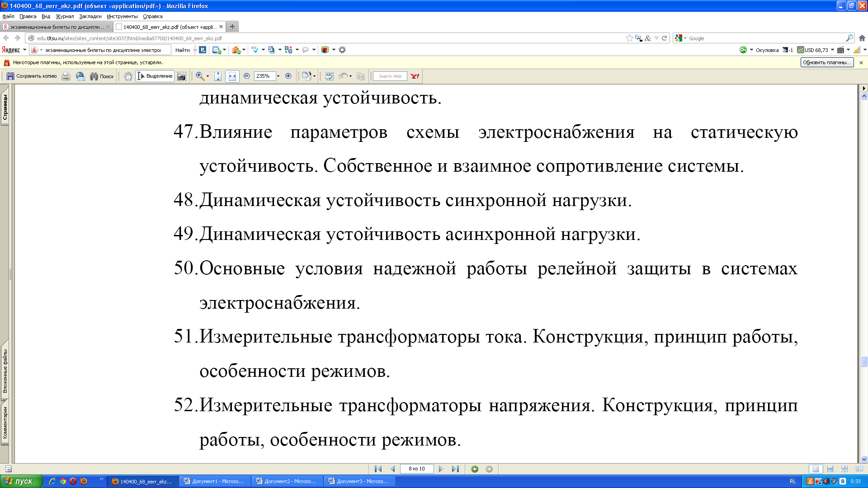Click the Окуловка weather indicator
Image resolution: width=868 pixels, height=488 pixels.
[x=767, y=50]
